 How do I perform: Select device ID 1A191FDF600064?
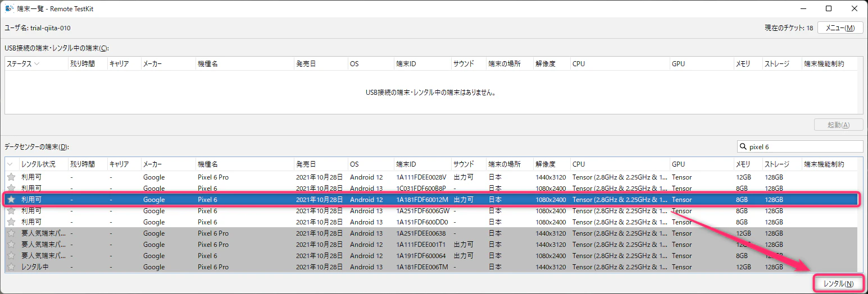(420, 256)
